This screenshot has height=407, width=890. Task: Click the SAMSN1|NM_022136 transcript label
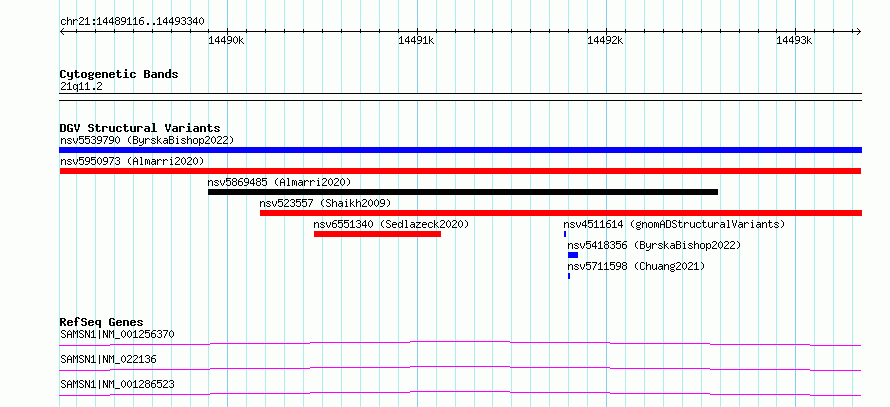[x=108, y=359]
